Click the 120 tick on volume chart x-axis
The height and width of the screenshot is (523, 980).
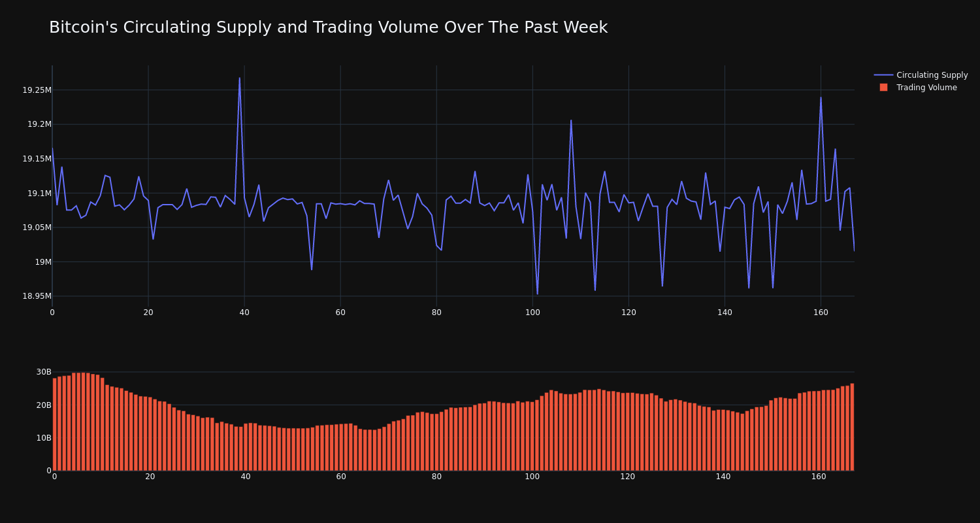click(628, 477)
